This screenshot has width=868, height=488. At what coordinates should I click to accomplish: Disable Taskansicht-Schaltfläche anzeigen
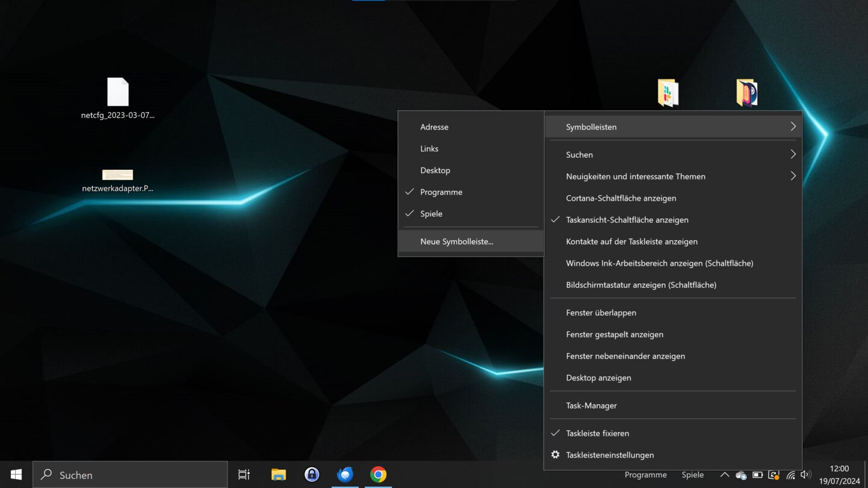[627, 220]
